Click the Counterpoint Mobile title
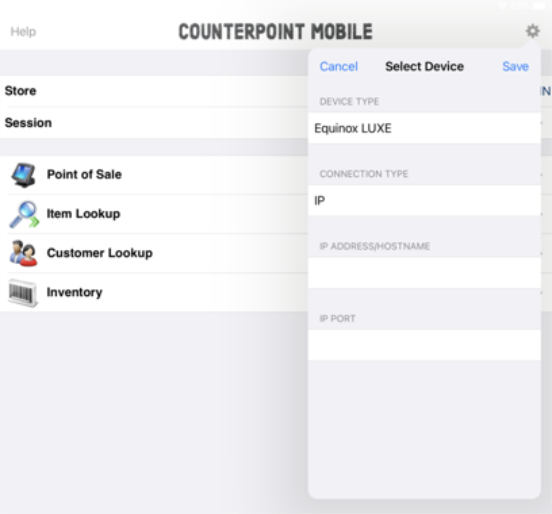The height and width of the screenshot is (514, 552). (275, 32)
